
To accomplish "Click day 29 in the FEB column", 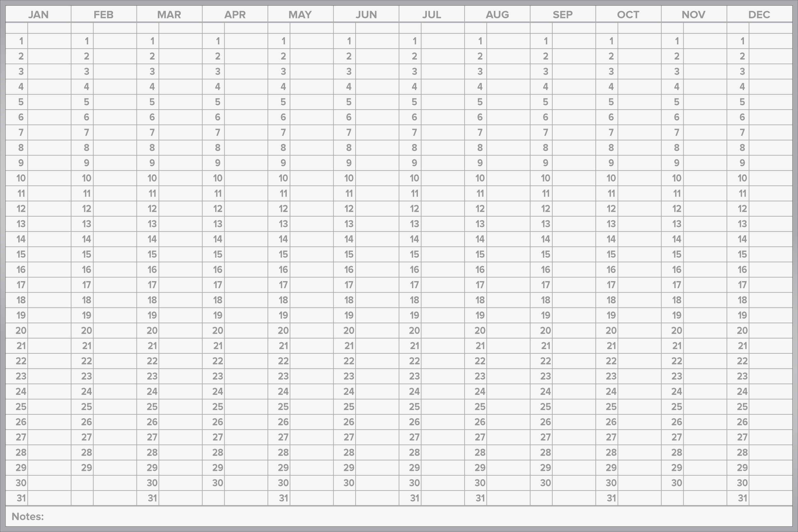I will 86,468.
